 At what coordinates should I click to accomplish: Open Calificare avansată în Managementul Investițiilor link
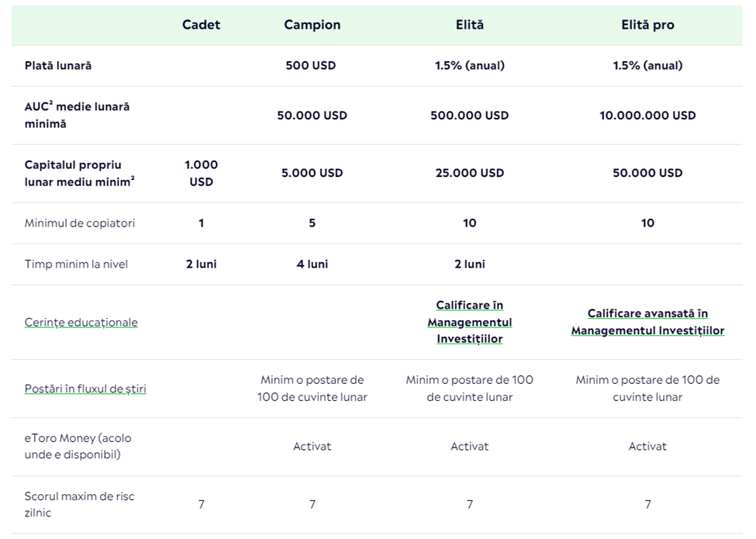647,322
